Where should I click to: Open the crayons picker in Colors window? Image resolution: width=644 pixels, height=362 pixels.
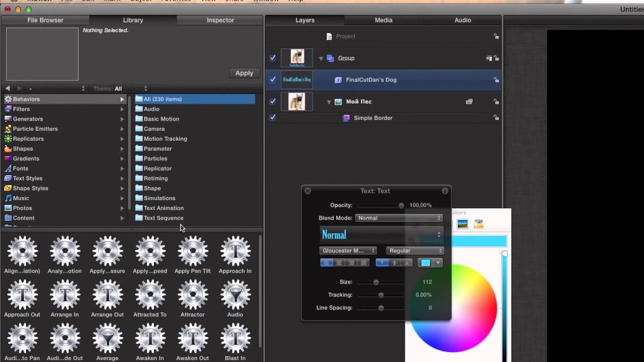click(x=478, y=224)
